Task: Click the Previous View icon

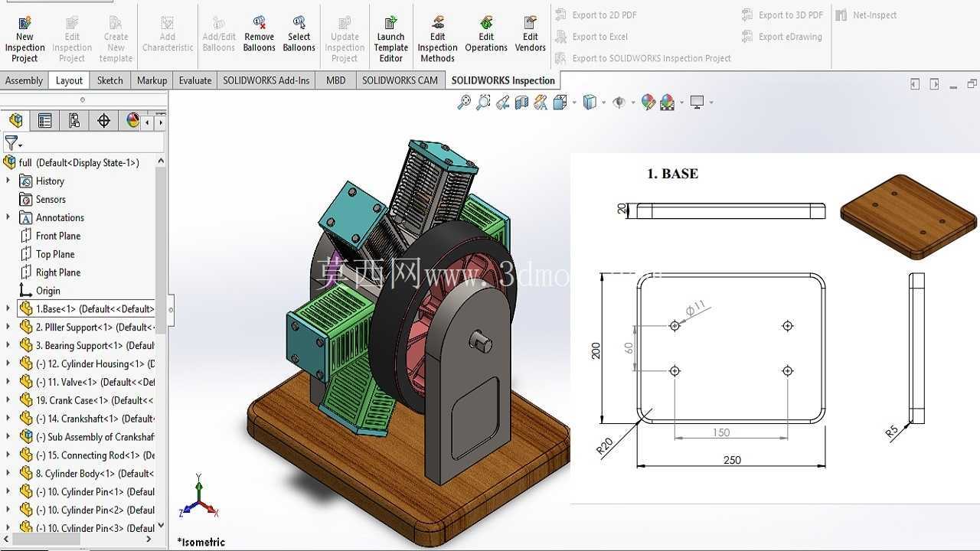Action: (502, 102)
